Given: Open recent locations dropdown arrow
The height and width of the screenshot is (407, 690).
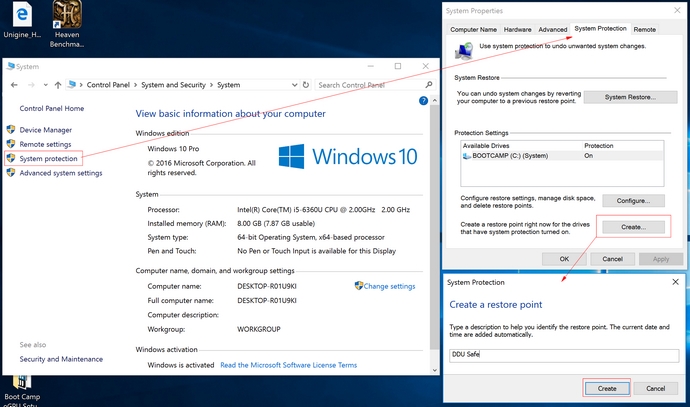Looking at the screenshot, I should 45,85.
